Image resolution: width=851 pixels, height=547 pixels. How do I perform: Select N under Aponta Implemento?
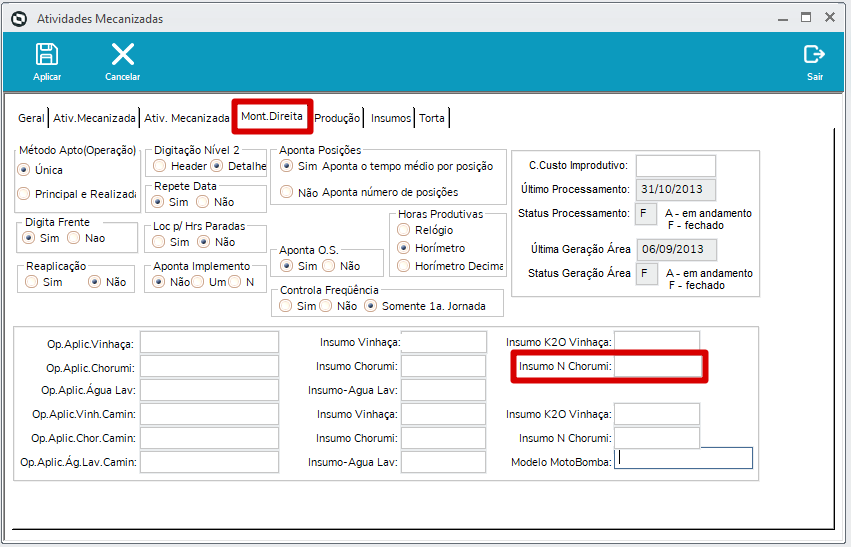235,282
